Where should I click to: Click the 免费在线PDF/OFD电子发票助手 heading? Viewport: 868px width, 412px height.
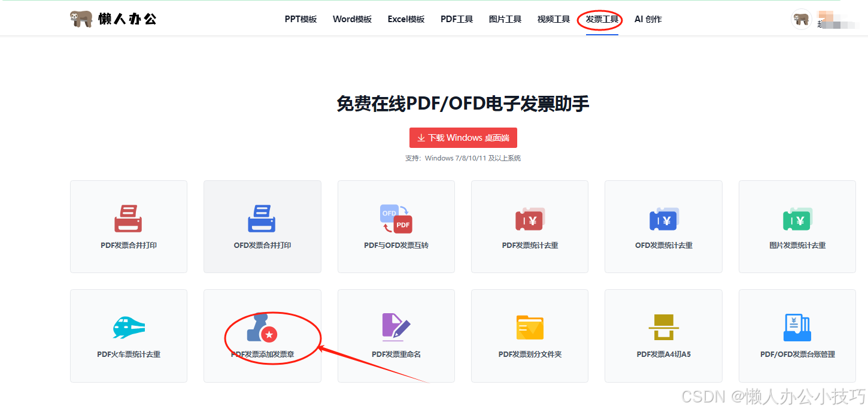tap(463, 104)
